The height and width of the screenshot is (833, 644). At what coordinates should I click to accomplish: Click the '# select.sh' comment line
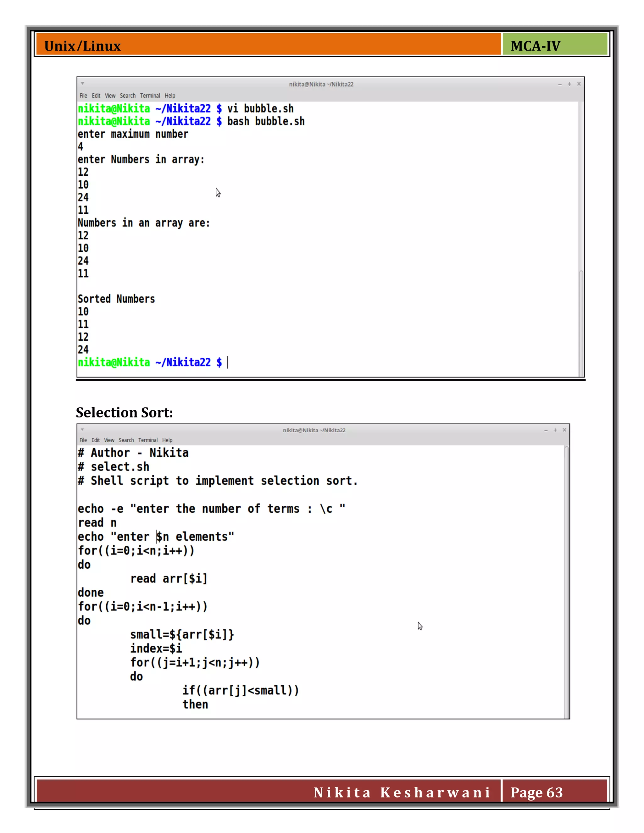[113, 467]
